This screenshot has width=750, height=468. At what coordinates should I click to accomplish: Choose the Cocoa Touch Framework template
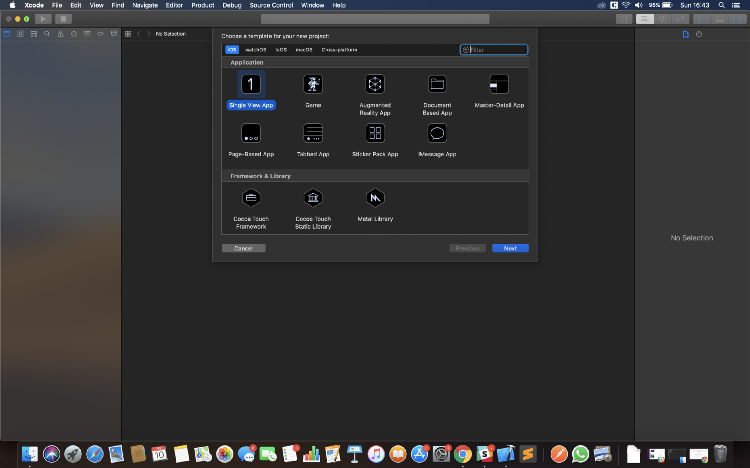[x=251, y=209]
